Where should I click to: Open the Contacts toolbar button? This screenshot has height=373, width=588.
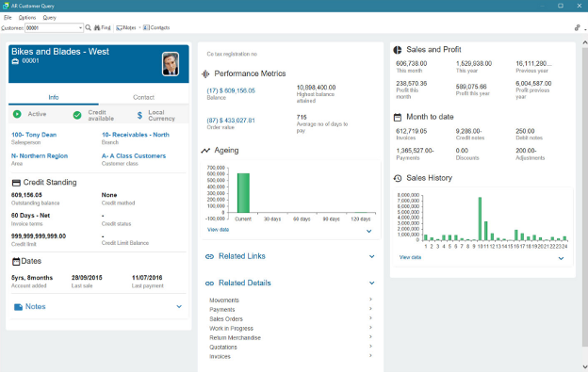point(156,27)
